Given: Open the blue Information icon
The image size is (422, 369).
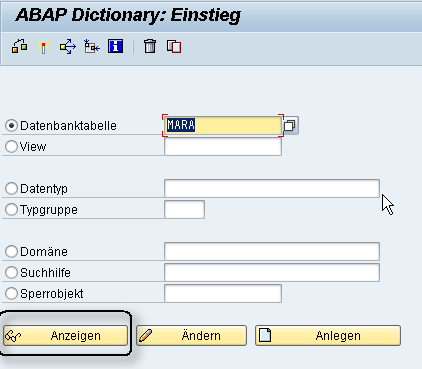Looking at the screenshot, I should click(x=115, y=46).
